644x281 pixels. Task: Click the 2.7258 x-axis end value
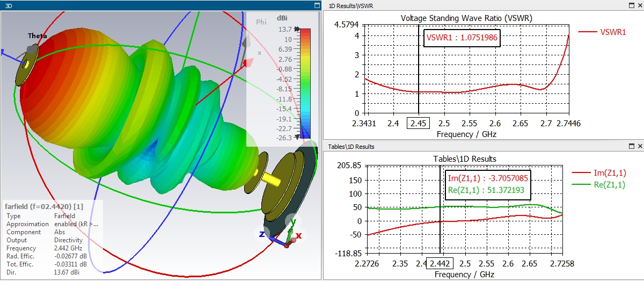pos(563,264)
